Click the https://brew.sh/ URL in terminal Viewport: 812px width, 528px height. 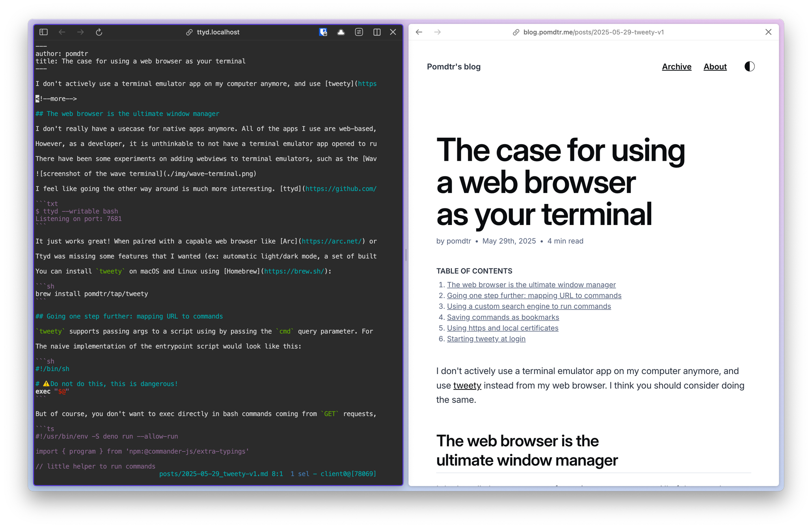(294, 271)
